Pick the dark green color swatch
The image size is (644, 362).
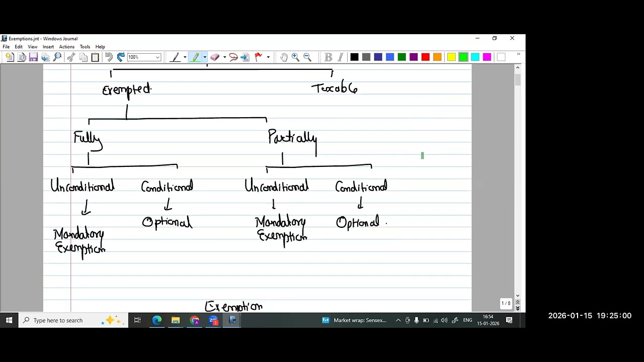[401, 57]
